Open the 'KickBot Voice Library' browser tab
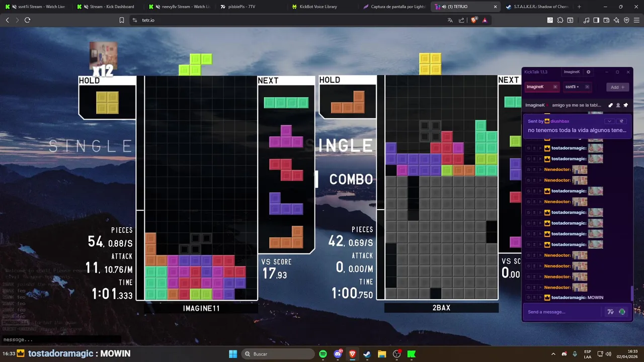 click(323, 7)
